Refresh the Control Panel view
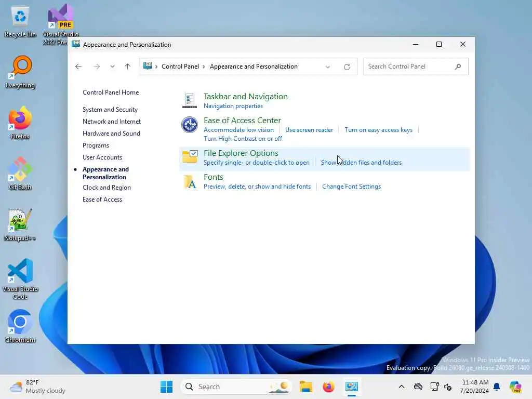532x399 pixels. point(347,67)
